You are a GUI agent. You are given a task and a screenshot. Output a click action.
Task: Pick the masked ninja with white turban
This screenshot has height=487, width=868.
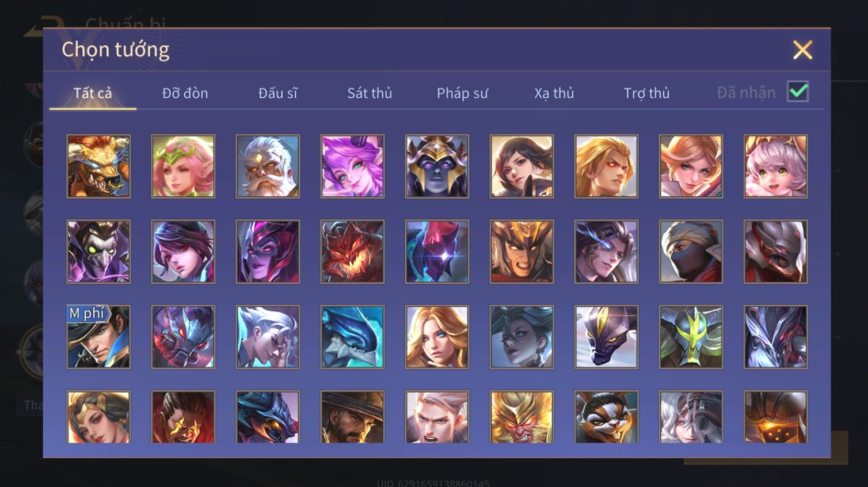[x=691, y=252]
